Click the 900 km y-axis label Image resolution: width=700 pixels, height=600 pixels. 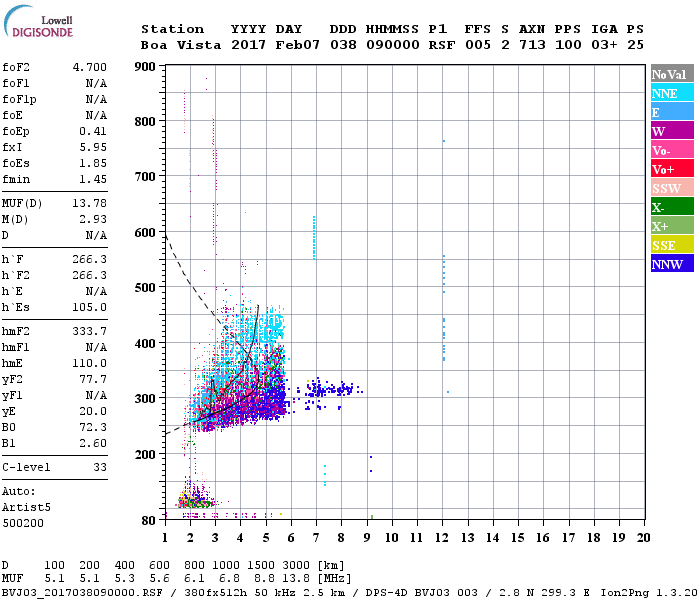(145, 67)
